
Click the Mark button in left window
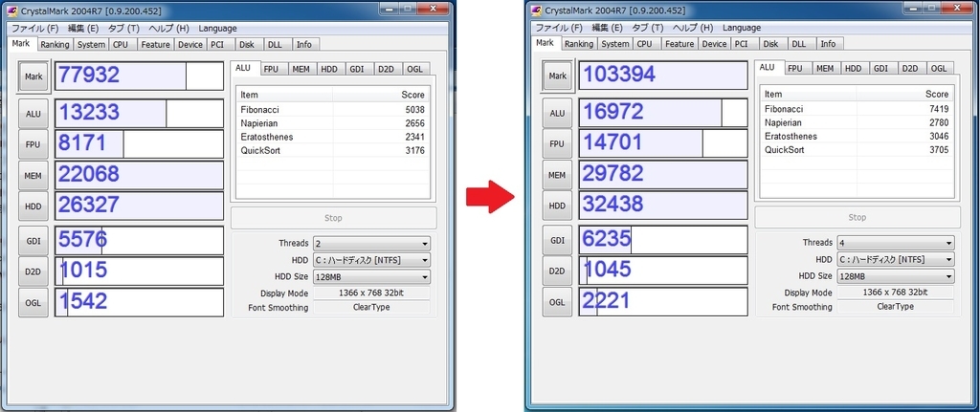tap(33, 76)
